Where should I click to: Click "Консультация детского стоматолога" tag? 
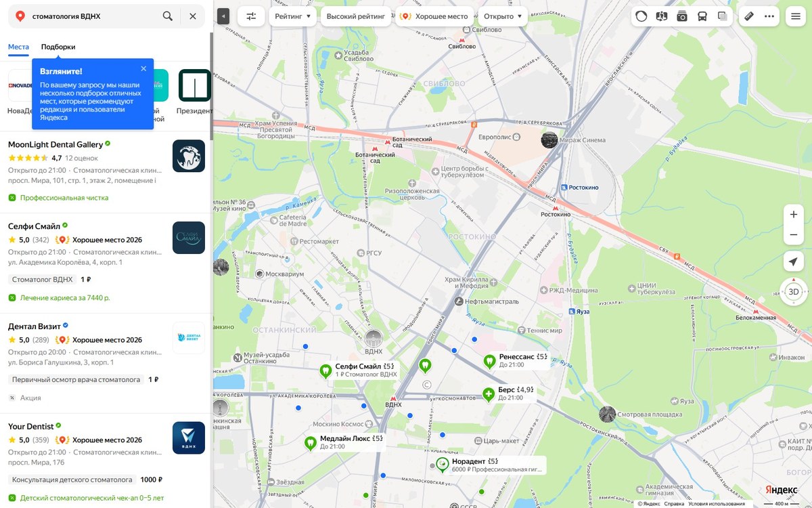pyautogui.click(x=72, y=480)
